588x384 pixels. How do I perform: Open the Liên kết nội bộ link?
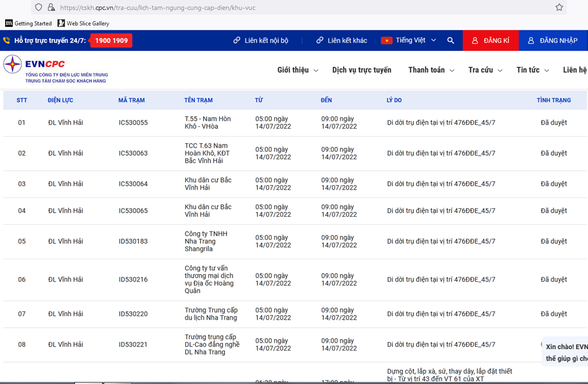click(261, 41)
